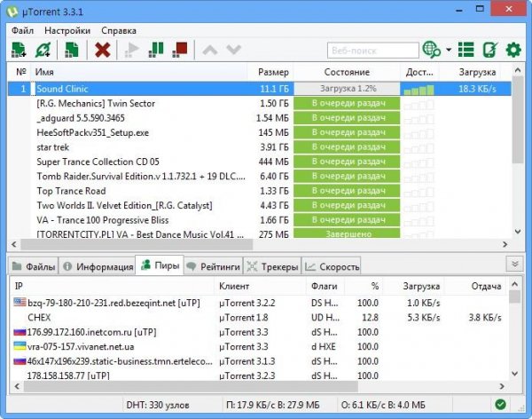Viewport: 532px width, 419px height.
Task: Click the remote device icon
Action: coord(490,50)
